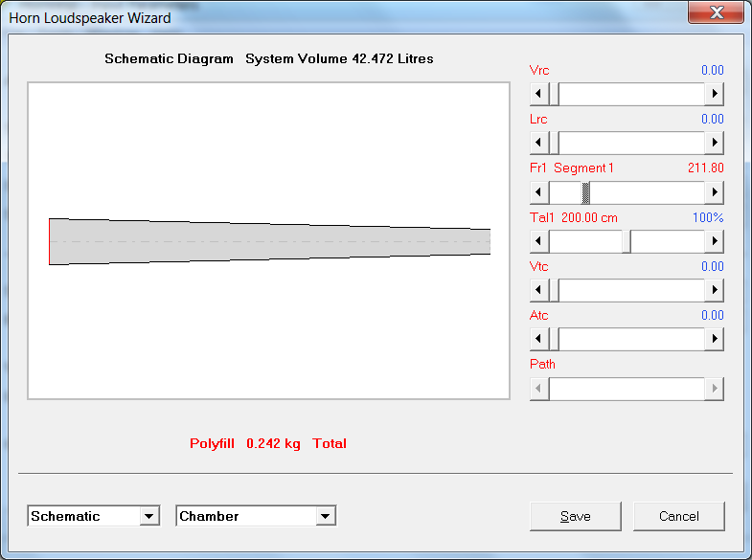
Task: Increase Vtc with the right arrow
Action: (714, 290)
